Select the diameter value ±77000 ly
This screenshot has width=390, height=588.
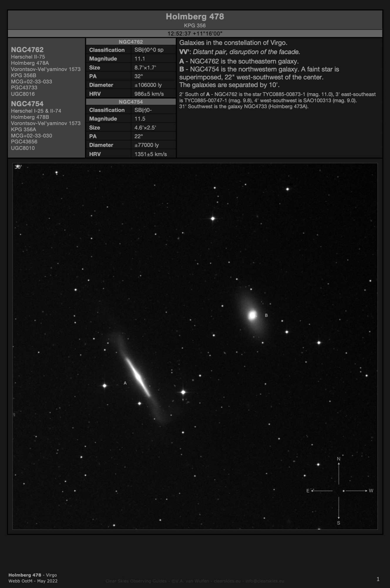[x=147, y=145]
